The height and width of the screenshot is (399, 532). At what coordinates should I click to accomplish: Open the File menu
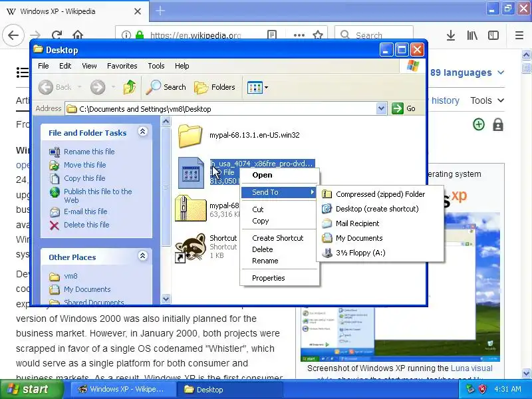43,66
